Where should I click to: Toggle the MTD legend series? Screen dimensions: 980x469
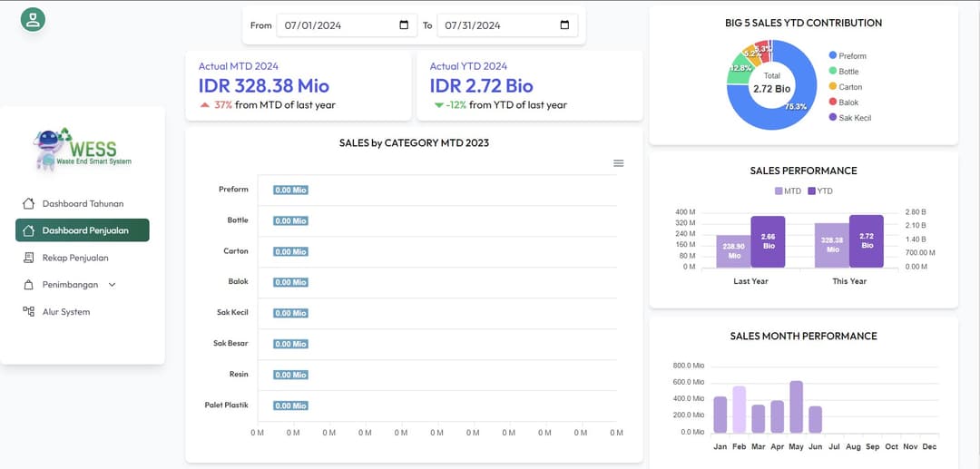click(x=786, y=191)
